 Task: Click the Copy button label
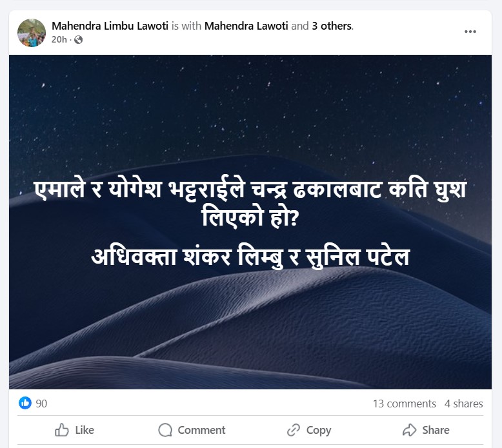(x=319, y=431)
